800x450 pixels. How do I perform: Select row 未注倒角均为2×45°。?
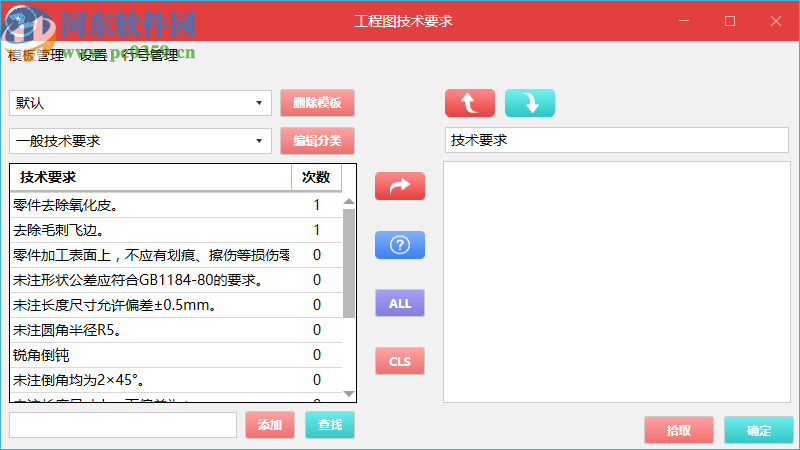[176, 380]
